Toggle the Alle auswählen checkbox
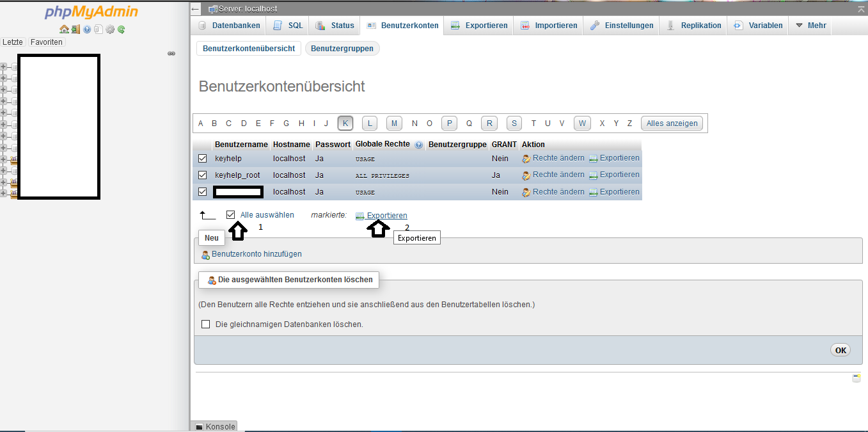 [231, 215]
